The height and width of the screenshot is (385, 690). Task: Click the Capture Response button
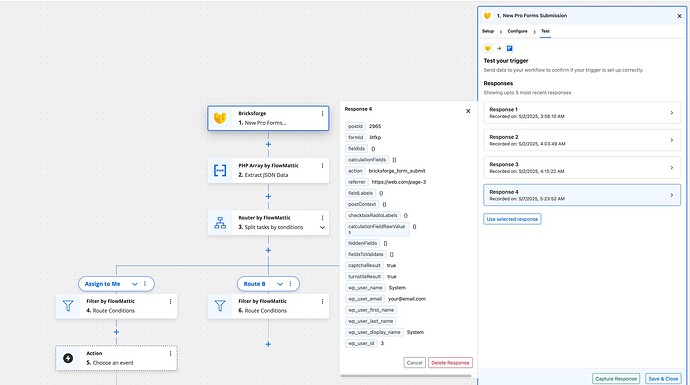tap(616, 379)
